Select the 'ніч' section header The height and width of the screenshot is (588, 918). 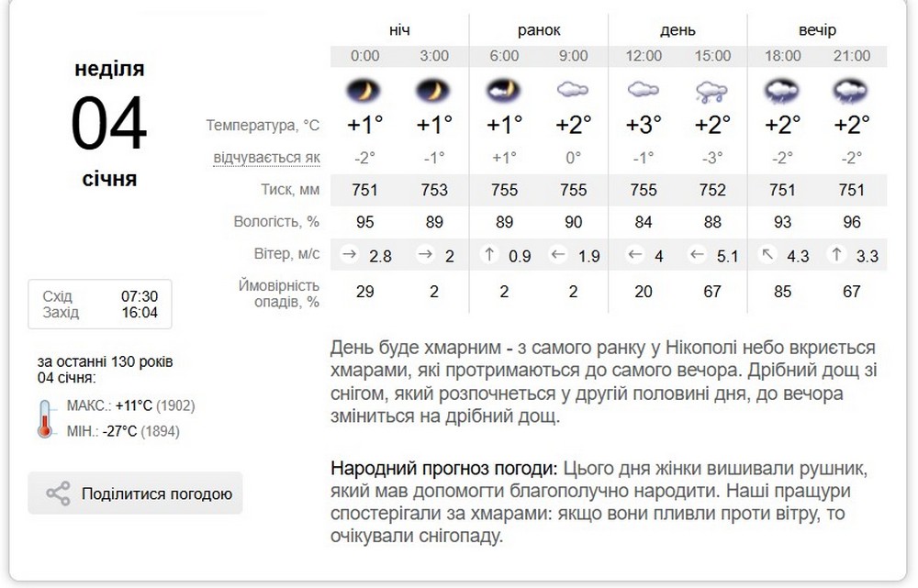pos(399,29)
